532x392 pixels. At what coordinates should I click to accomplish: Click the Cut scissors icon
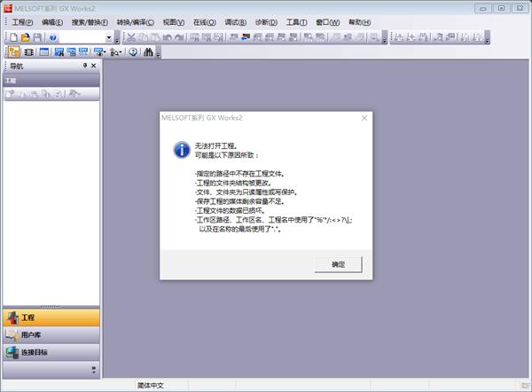click(131, 37)
